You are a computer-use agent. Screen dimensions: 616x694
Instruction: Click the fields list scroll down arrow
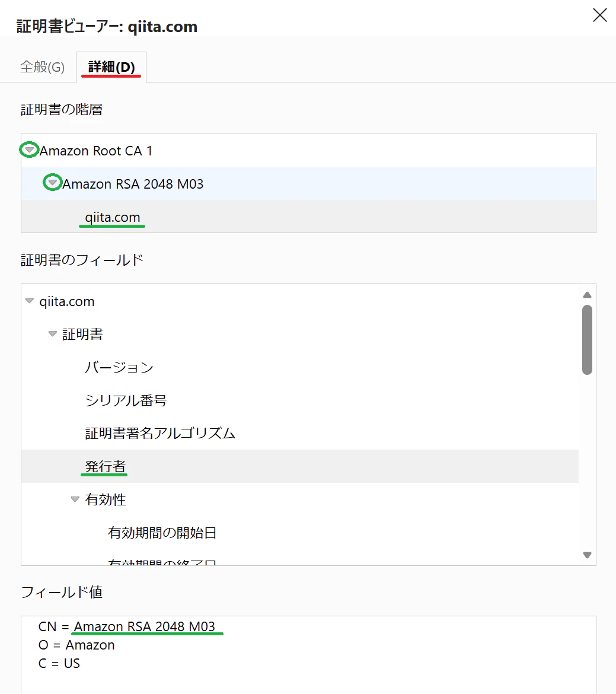[587, 555]
